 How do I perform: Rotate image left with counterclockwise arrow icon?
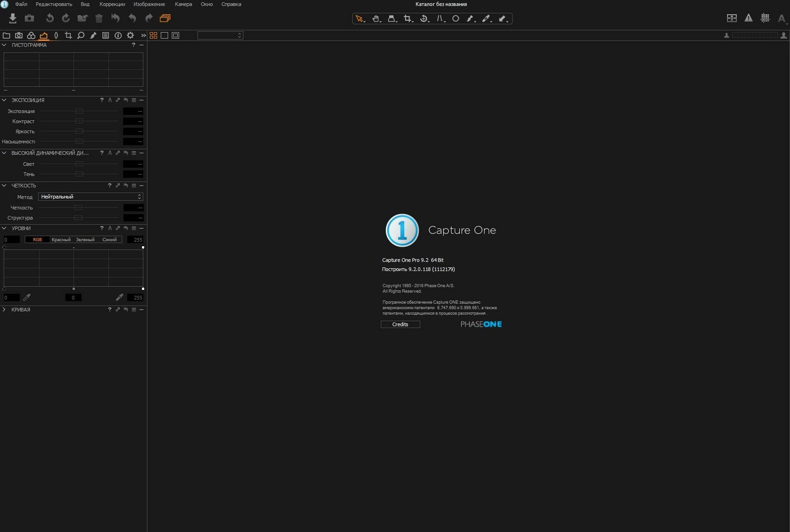coord(50,18)
